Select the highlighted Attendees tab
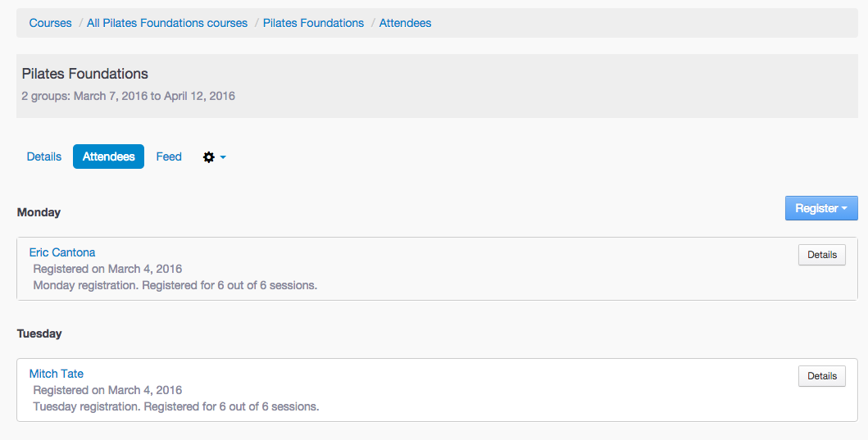This screenshot has height=440, width=868. tap(108, 156)
